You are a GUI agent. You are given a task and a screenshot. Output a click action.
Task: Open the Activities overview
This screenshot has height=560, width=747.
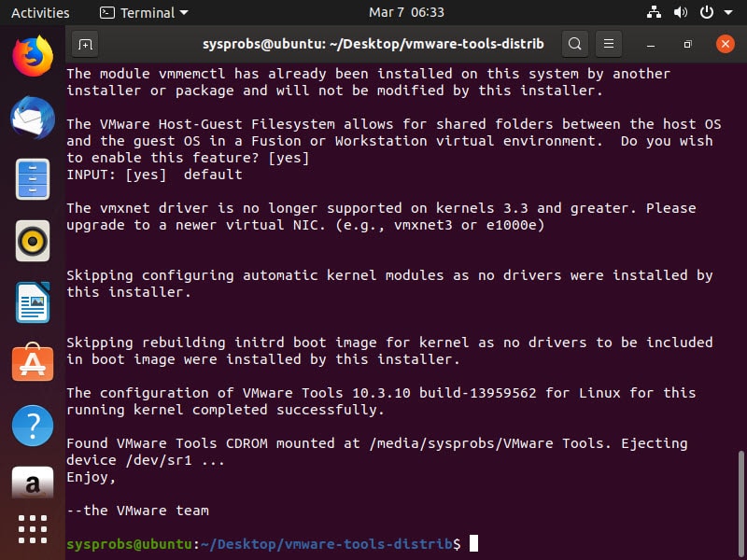pyautogui.click(x=40, y=12)
